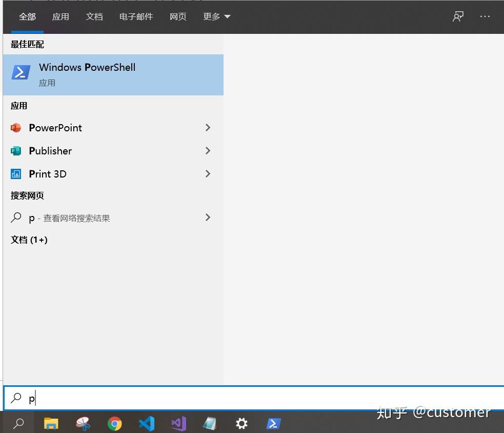This screenshot has height=433, width=504.
Task: Expand the web search result arrow
Action: tap(208, 218)
